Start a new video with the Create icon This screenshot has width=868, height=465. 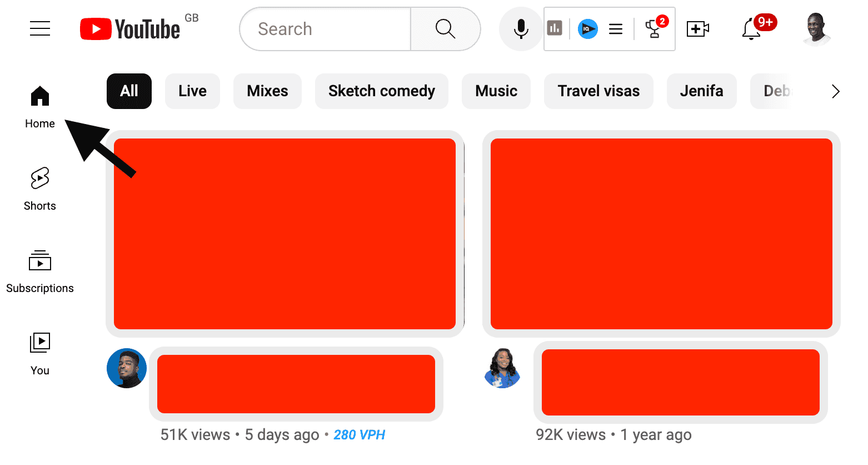click(698, 29)
